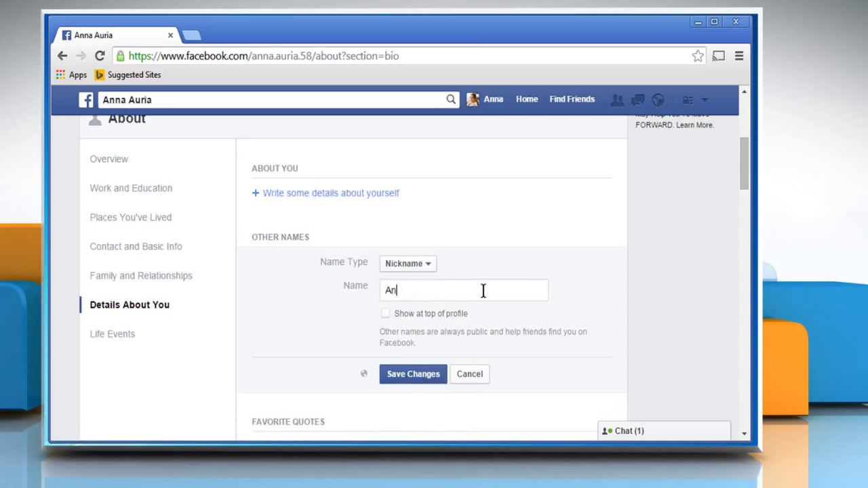Screen dimensions: 868x488
Task: Open Find Friends link
Action: [x=572, y=100]
